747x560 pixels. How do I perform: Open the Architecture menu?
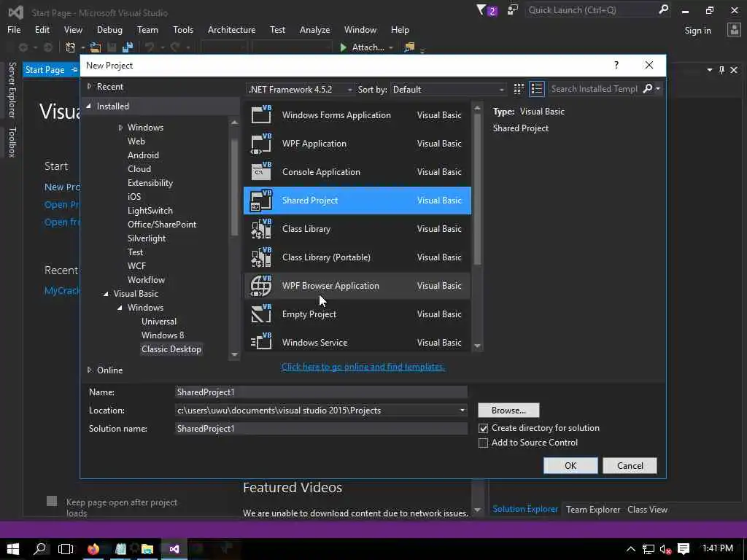point(231,29)
